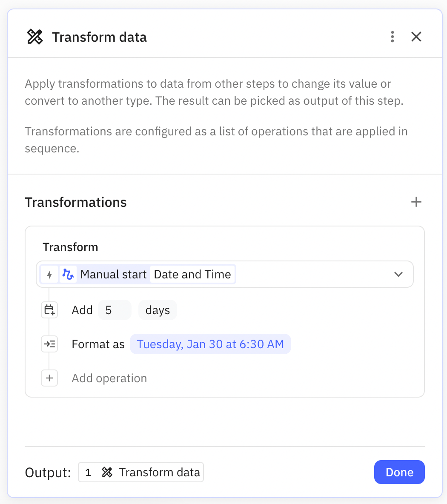447x504 pixels.
Task: Click the Output chip labeled Transform data
Action: point(140,472)
